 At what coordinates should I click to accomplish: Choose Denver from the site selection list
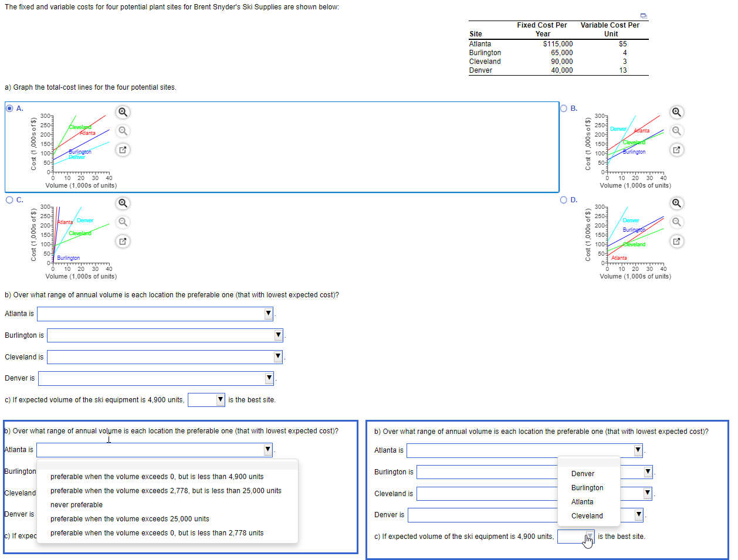[582, 473]
